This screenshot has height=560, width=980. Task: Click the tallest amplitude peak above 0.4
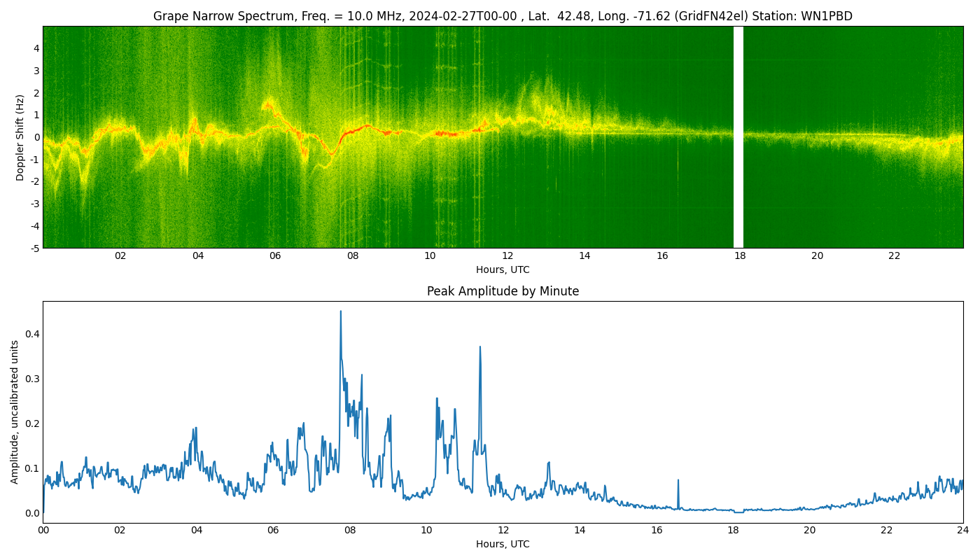(x=341, y=312)
